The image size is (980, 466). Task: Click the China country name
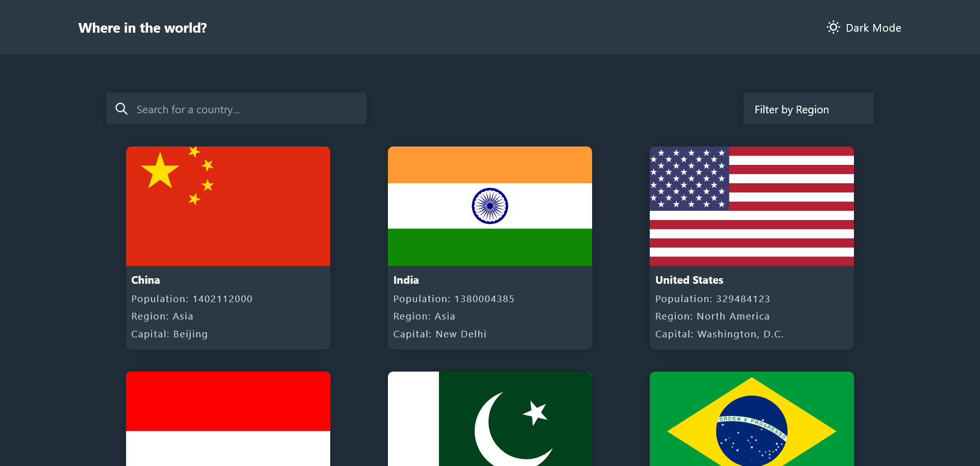[x=145, y=280]
